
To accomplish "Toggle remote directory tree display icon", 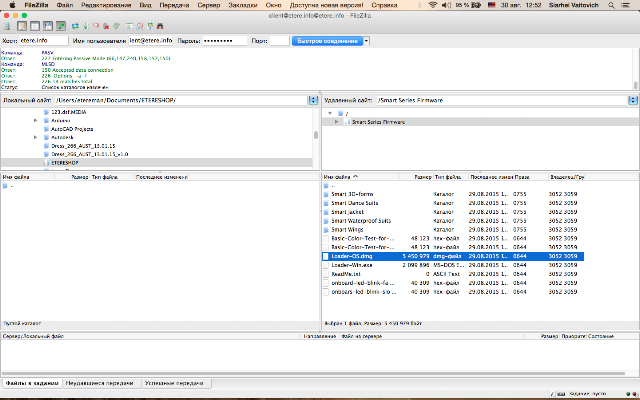I will pyautogui.click(x=48, y=26).
